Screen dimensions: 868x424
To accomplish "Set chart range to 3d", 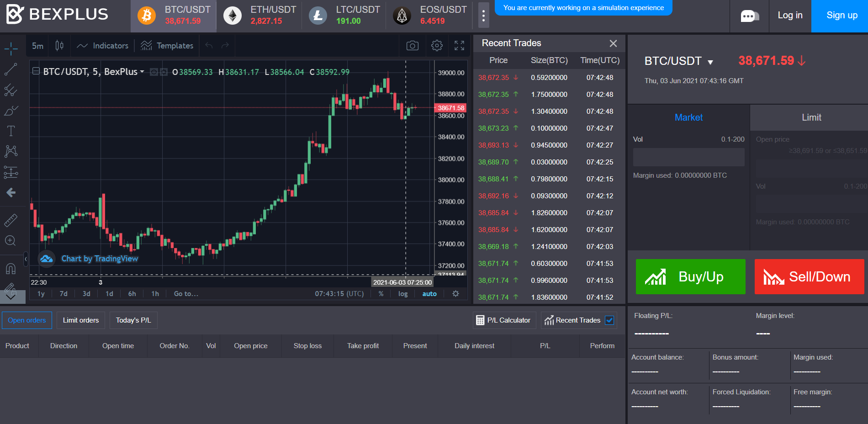I will coord(86,294).
